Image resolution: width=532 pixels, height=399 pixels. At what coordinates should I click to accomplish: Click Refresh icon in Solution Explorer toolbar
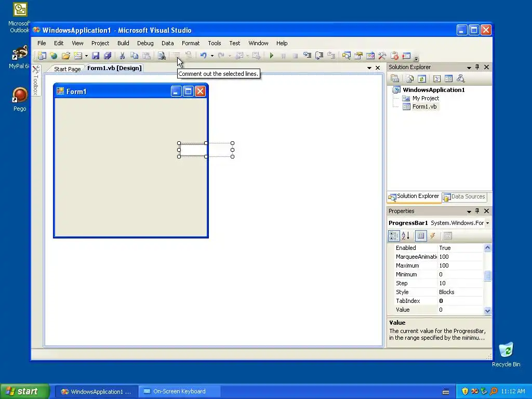point(422,79)
